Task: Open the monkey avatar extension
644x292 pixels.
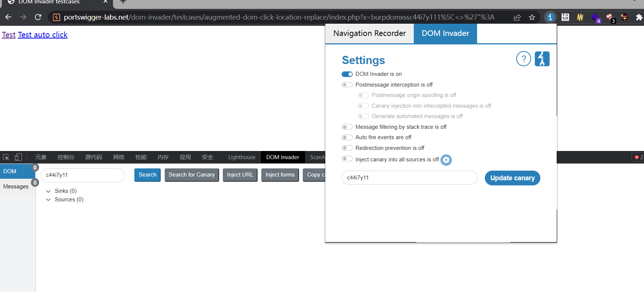Action: tap(624, 17)
